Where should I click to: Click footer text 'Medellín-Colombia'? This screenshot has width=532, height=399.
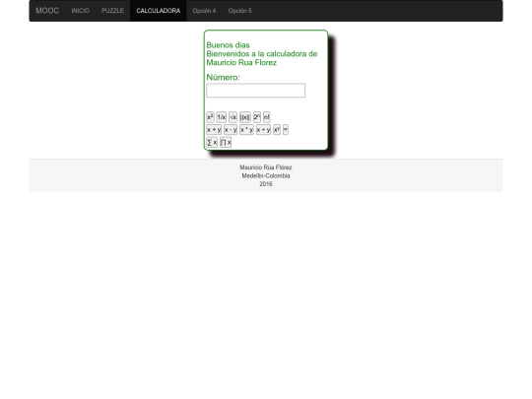click(266, 175)
